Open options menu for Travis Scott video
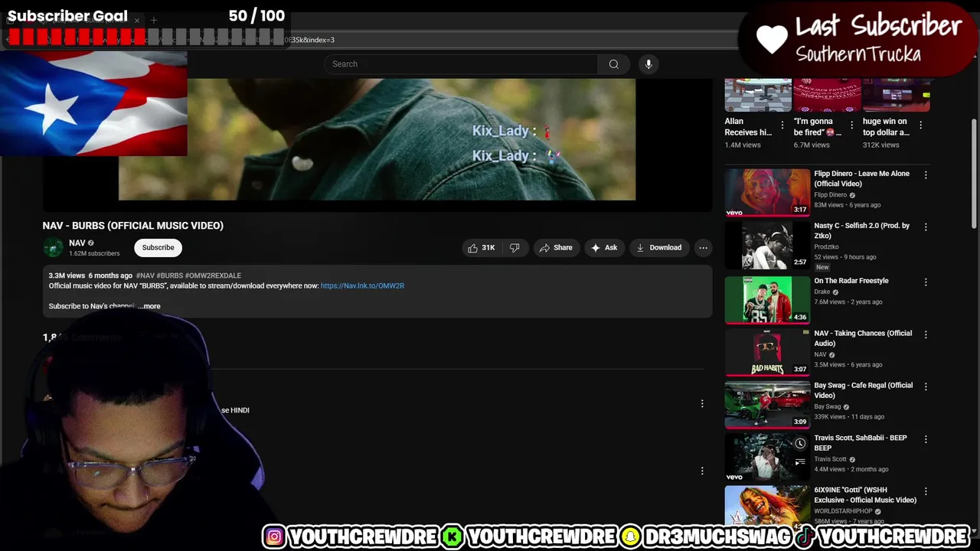This screenshot has height=551, width=980. 926,439
